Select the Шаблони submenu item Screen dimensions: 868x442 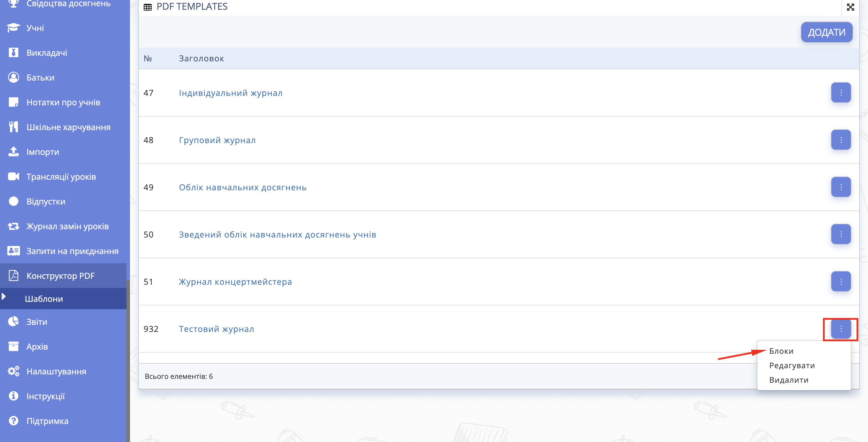point(44,299)
